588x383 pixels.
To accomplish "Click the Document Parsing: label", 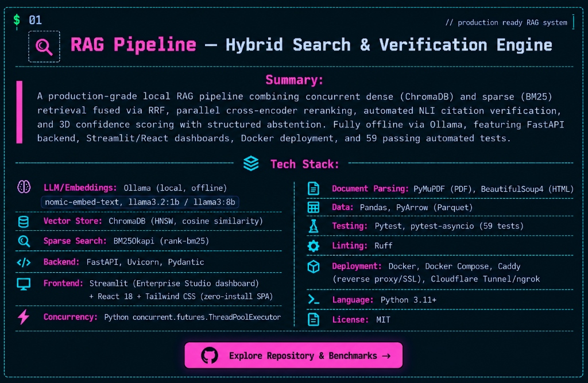I will [x=370, y=189].
